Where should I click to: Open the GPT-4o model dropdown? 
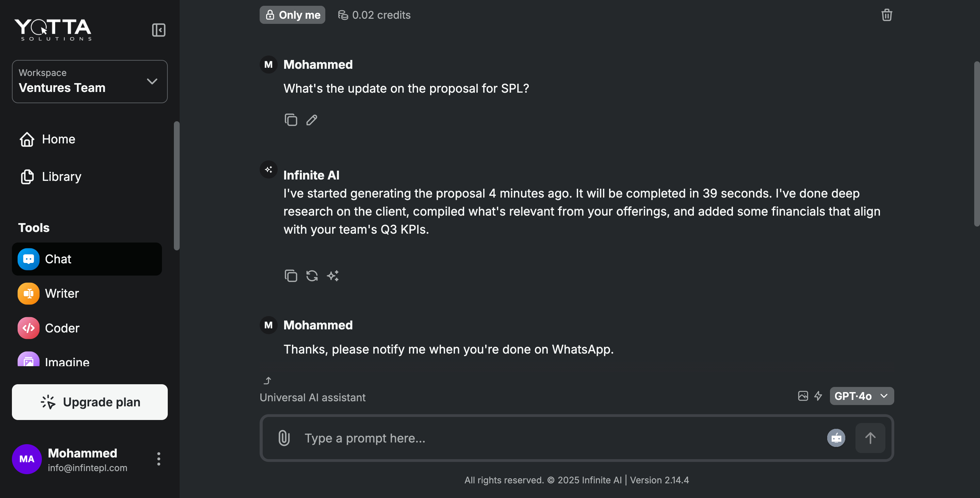coord(861,396)
